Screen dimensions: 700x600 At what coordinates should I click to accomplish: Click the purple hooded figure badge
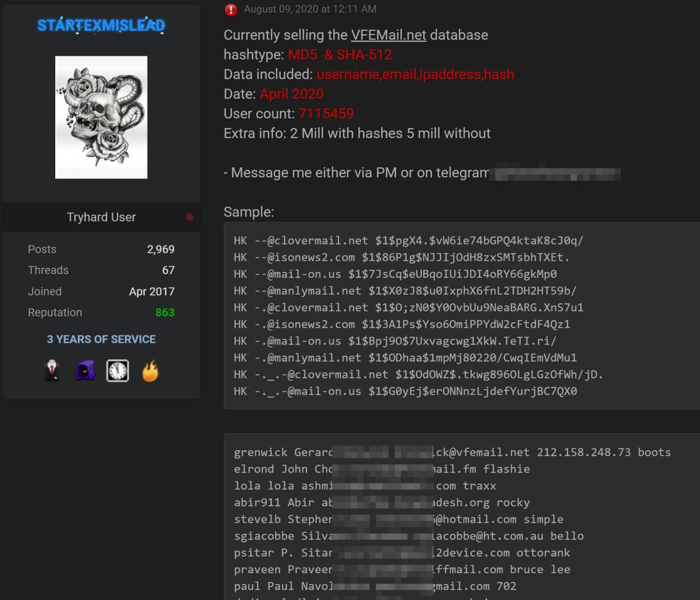pos(85,371)
